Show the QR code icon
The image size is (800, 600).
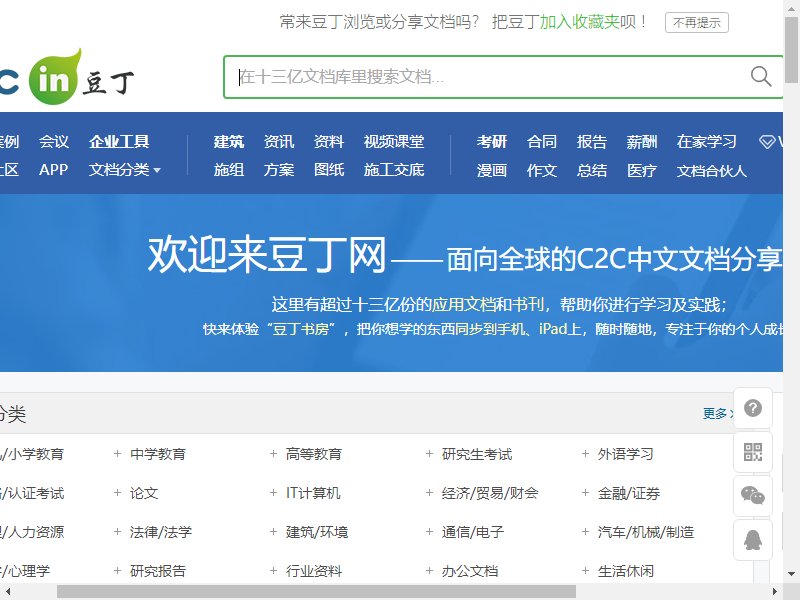(753, 452)
